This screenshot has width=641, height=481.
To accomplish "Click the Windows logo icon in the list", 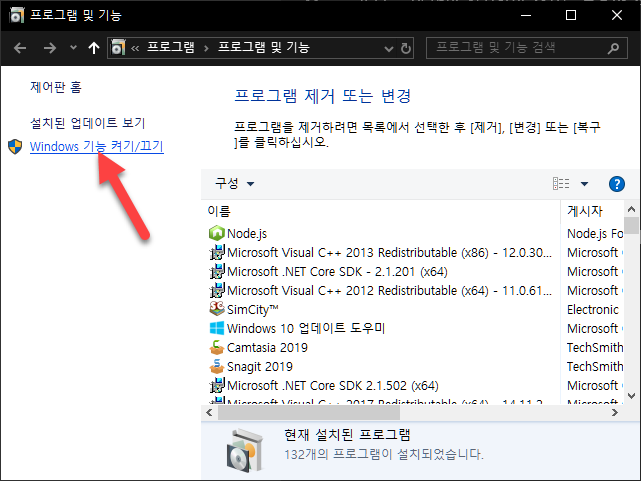I will click(x=217, y=328).
